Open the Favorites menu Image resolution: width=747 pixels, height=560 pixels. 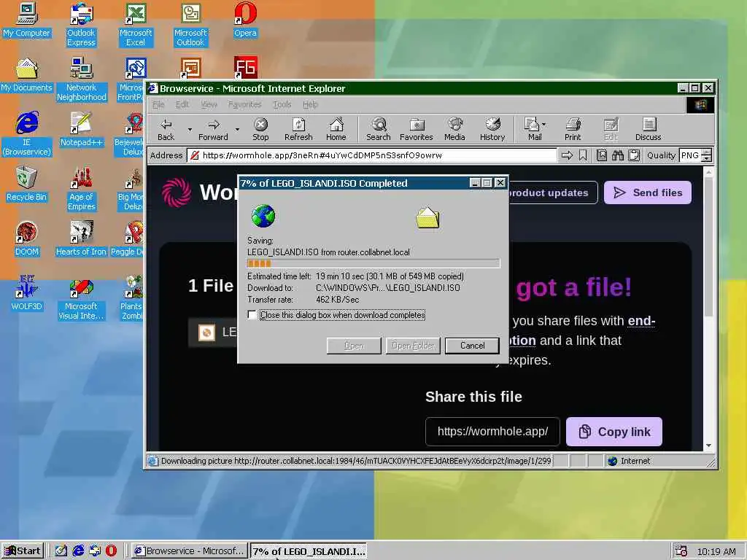click(x=244, y=104)
